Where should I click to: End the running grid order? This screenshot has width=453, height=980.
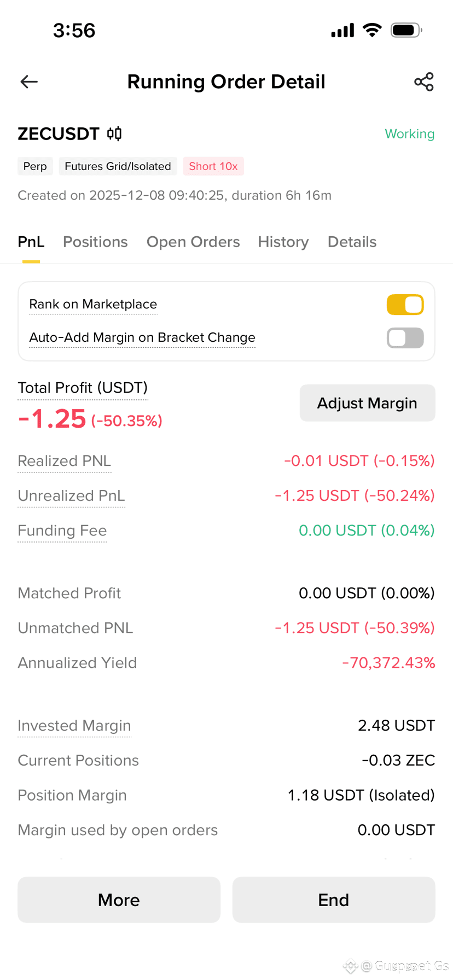pos(334,900)
